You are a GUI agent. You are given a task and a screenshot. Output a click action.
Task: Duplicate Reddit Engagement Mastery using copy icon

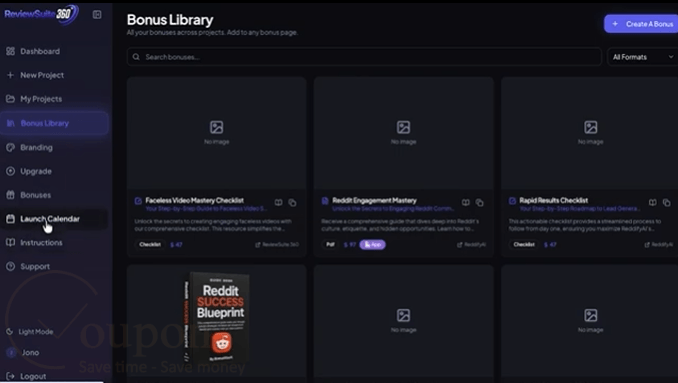click(480, 202)
